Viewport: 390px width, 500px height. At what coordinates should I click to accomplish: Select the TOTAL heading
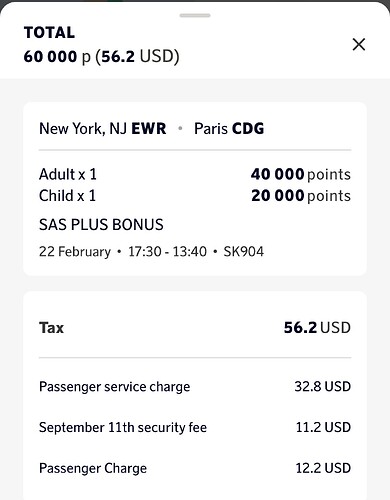tap(49, 33)
